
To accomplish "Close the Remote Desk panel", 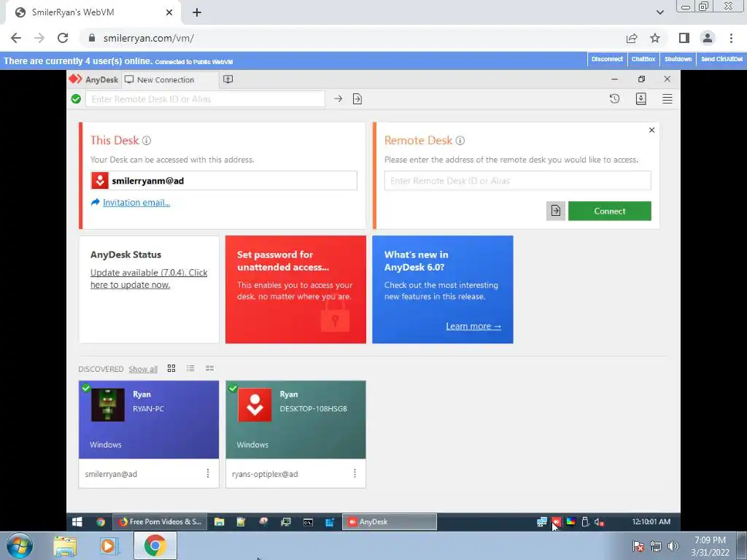I will [651, 130].
